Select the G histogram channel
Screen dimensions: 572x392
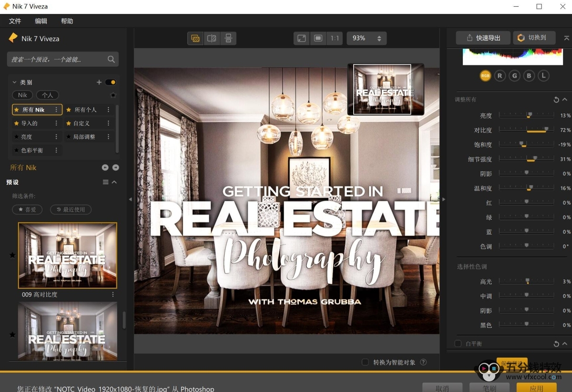[x=514, y=75]
